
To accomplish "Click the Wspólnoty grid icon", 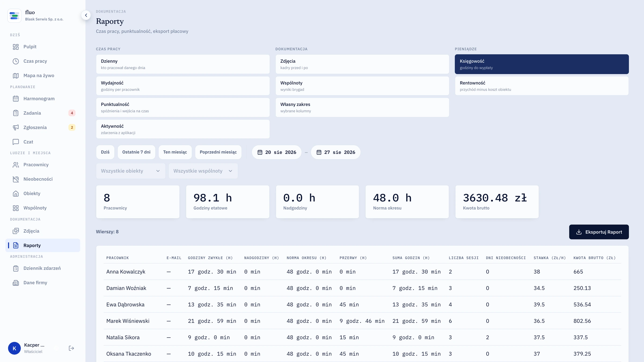I will (x=16, y=208).
